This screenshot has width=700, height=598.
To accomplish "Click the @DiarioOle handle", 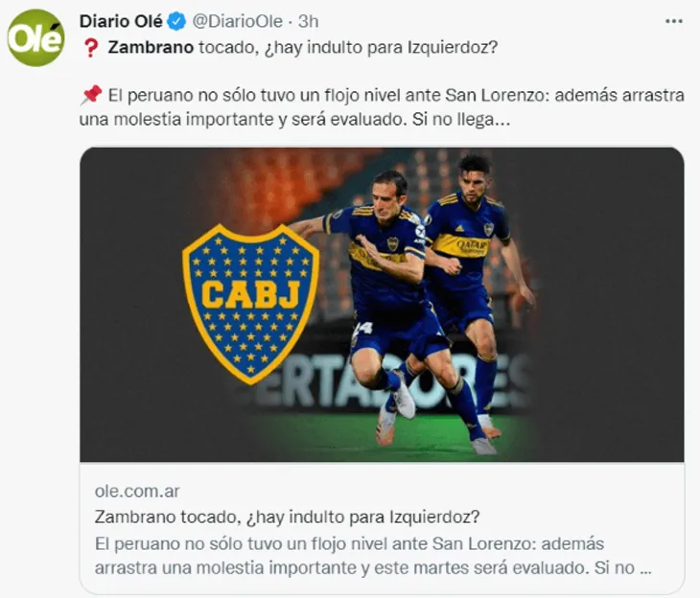I will coord(237,21).
